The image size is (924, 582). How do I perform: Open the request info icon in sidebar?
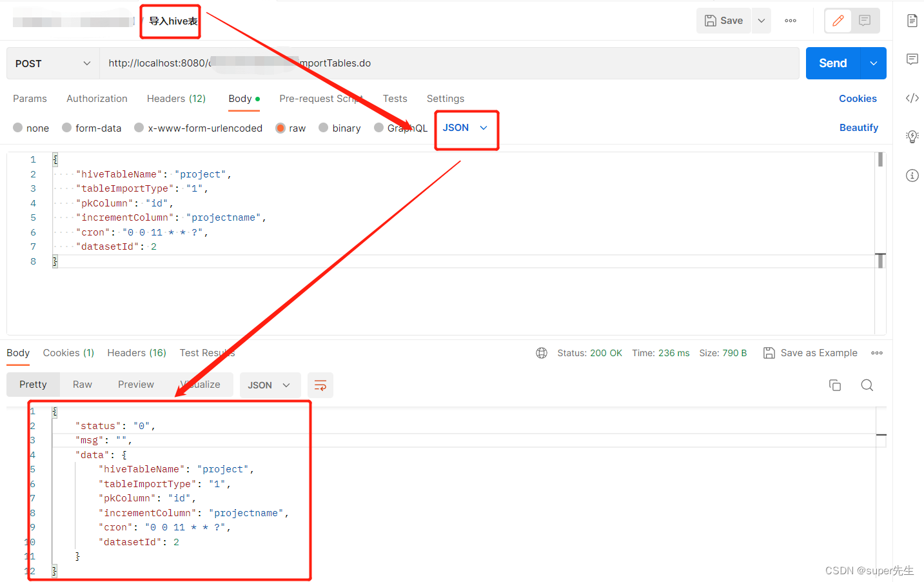click(912, 176)
